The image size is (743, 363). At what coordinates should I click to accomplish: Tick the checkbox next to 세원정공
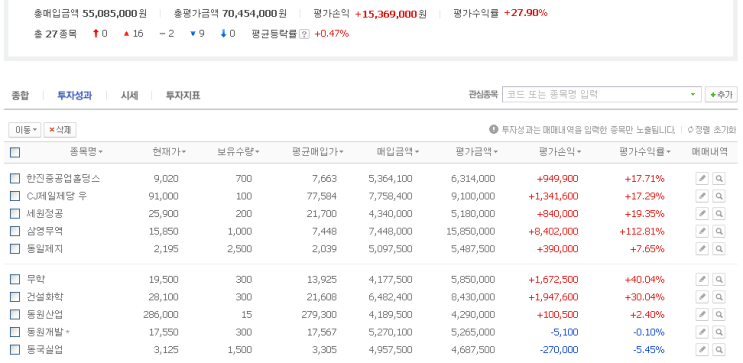(x=15, y=214)
